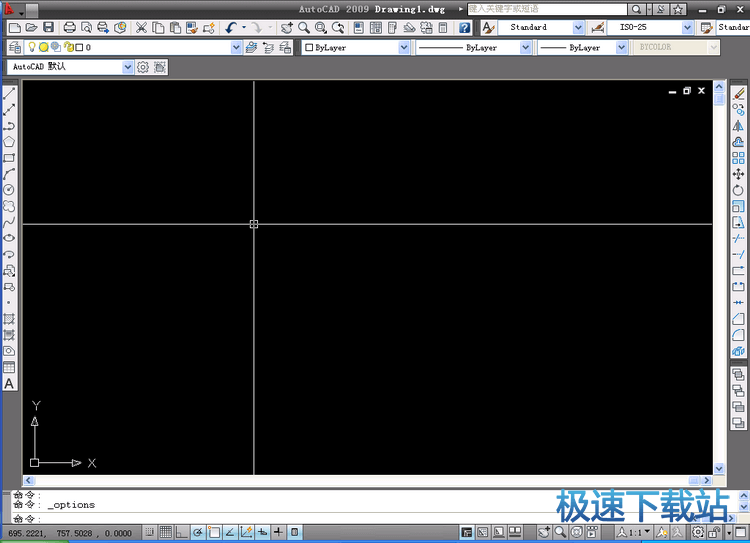The width and height of the screenshot is (750, 543).
Task: Select the Construction Line tool
Action: (9, 110)
